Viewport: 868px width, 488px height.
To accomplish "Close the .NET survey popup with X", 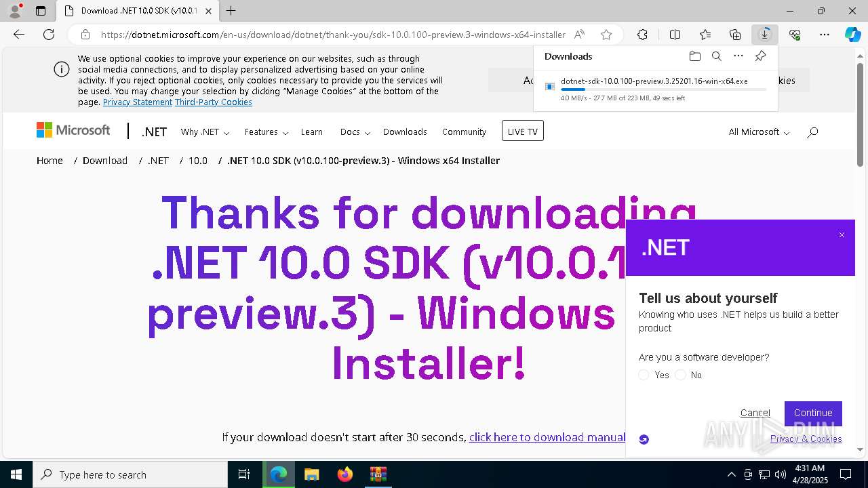I will point(842,235).
